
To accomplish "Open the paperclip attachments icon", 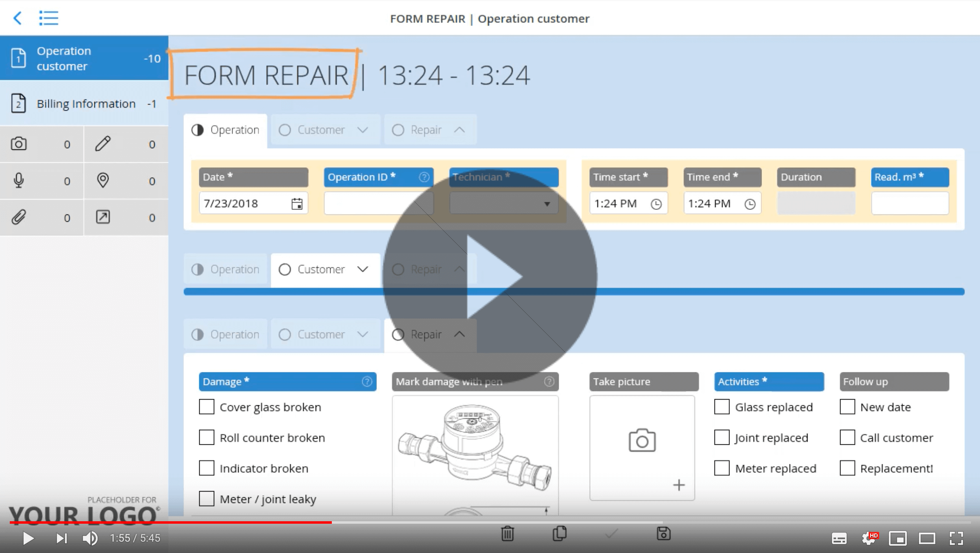I will (x=19, y=217).
